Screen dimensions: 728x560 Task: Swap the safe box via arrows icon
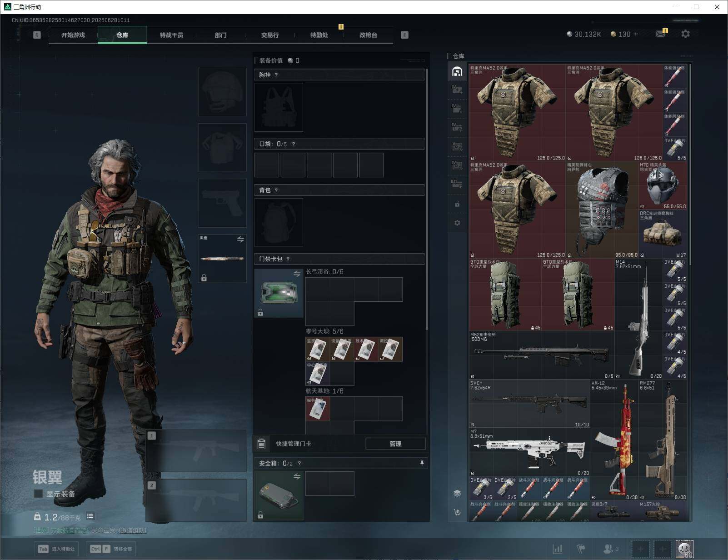coord(297,476)
